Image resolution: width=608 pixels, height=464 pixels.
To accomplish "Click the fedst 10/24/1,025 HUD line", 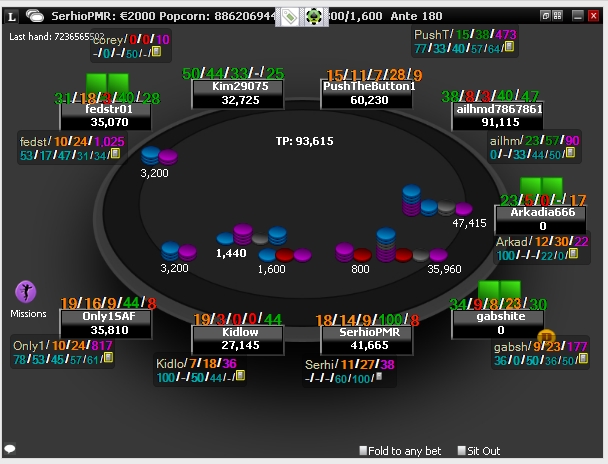I will pyautogui.click(x=72, y=142).
